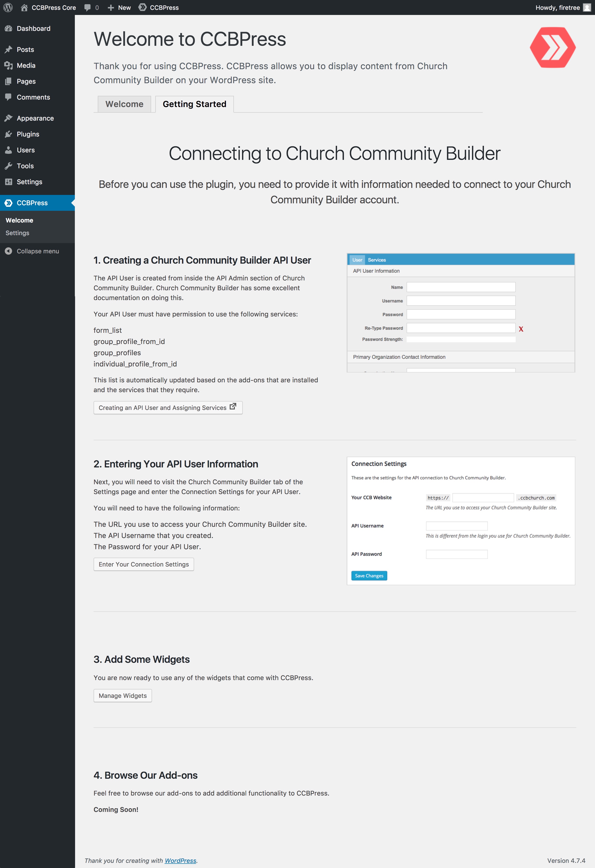This screenshot has width=595, height=868.
Task: Click the Coming Soon! text
Action: point(116,810)
